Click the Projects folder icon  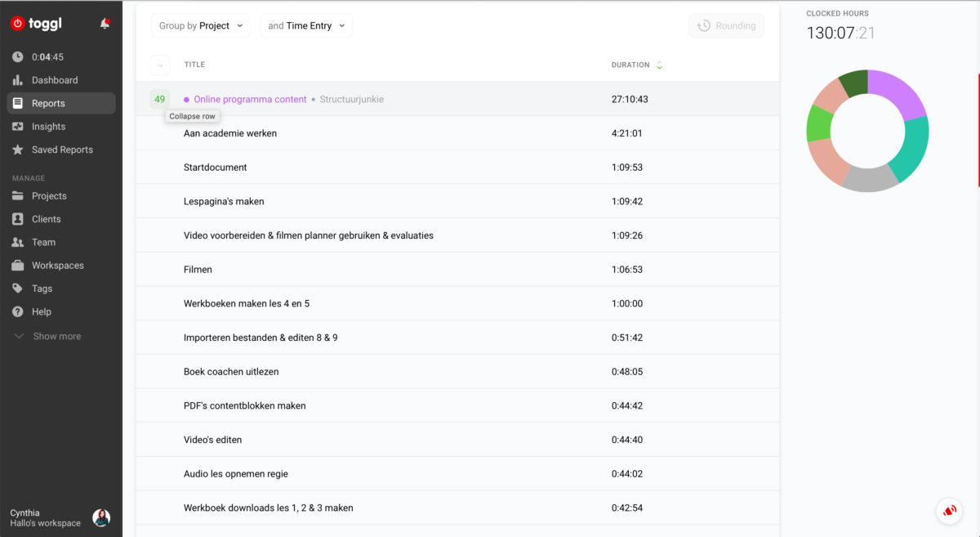coord(18,196)
